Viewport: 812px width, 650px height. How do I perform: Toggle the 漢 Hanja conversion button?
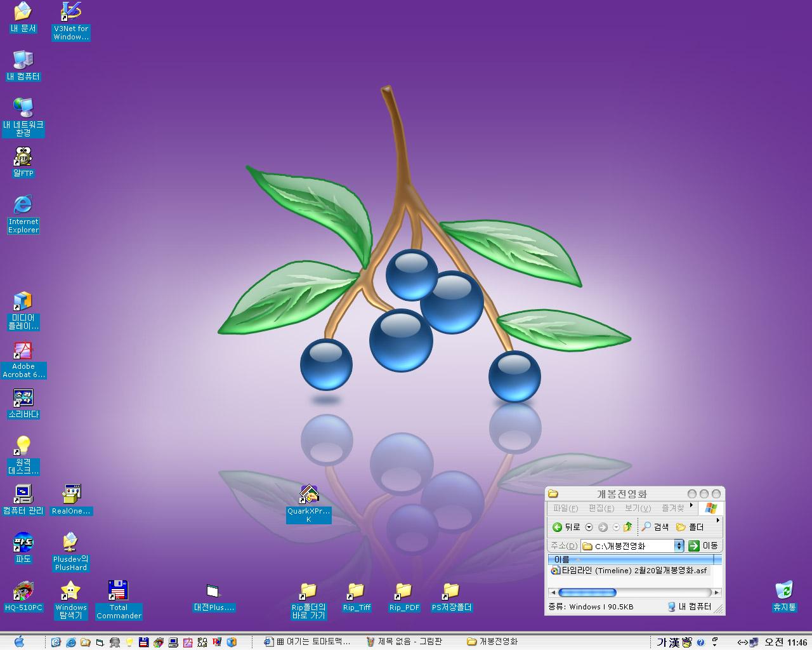click(x=674, y=642)
